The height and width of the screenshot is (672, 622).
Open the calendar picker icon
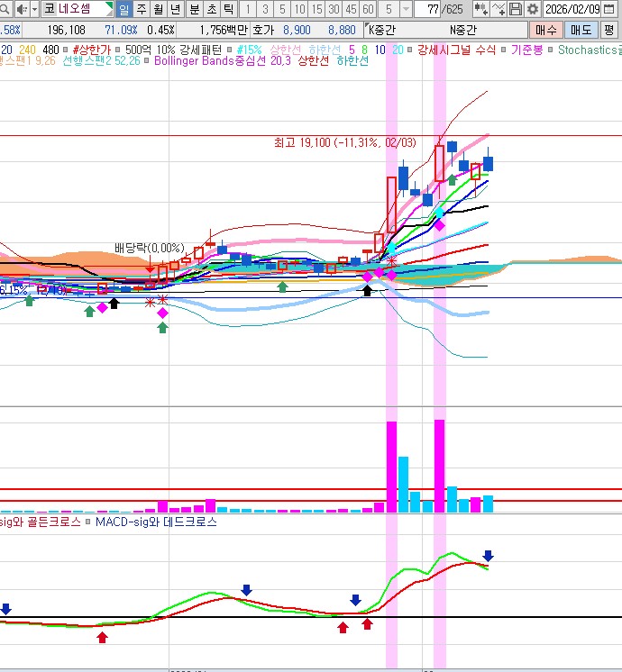point(608,9)
